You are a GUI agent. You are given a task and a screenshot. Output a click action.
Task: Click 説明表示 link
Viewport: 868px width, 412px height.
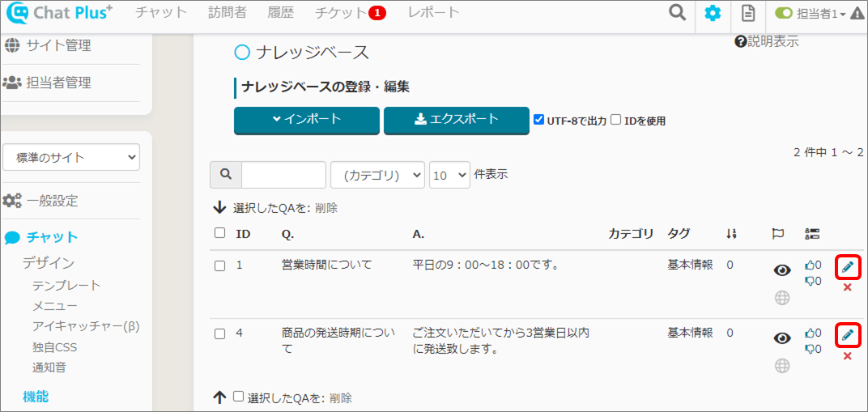[772, 41]
